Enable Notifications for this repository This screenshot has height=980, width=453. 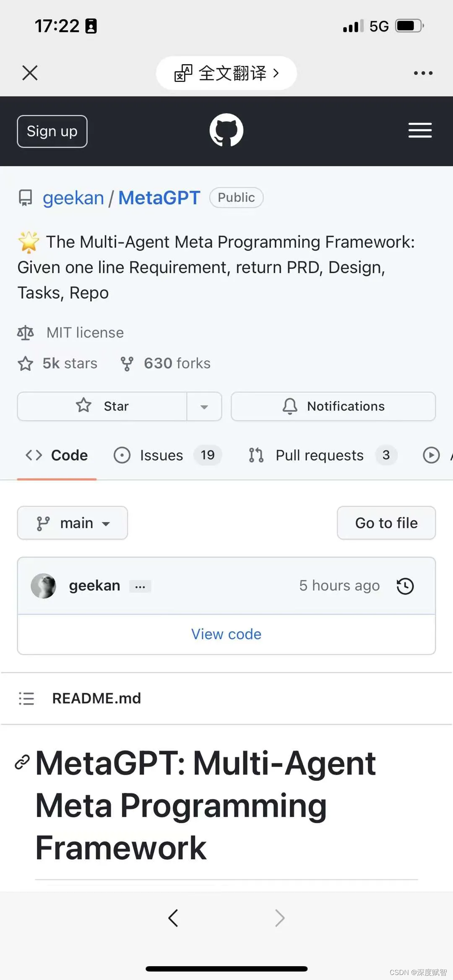(333, 406)
